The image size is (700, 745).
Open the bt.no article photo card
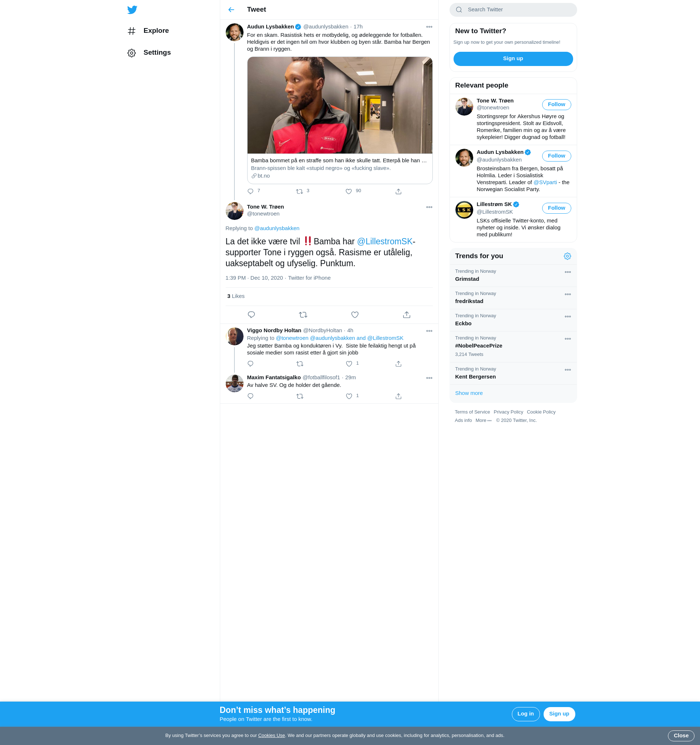click(339, 105)
